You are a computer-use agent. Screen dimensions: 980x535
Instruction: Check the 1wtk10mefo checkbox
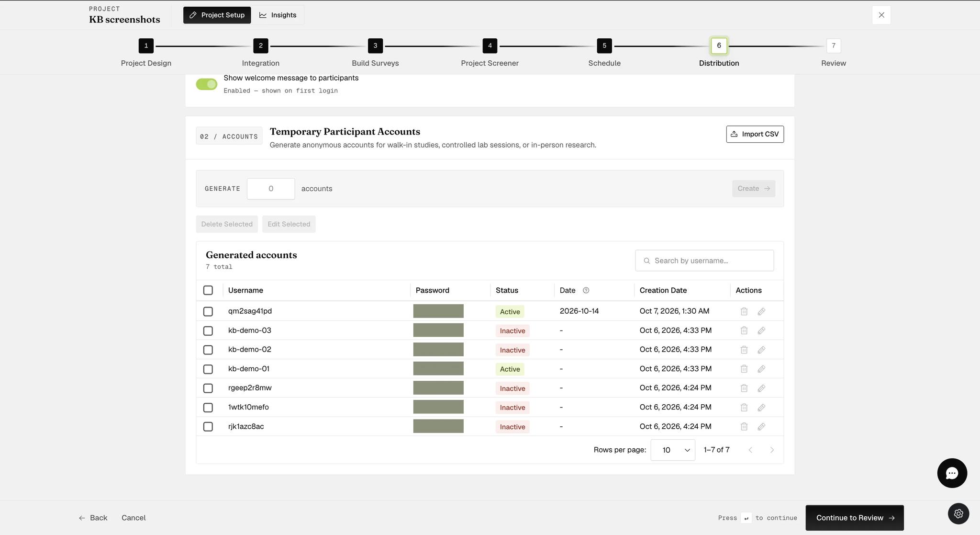208,407
